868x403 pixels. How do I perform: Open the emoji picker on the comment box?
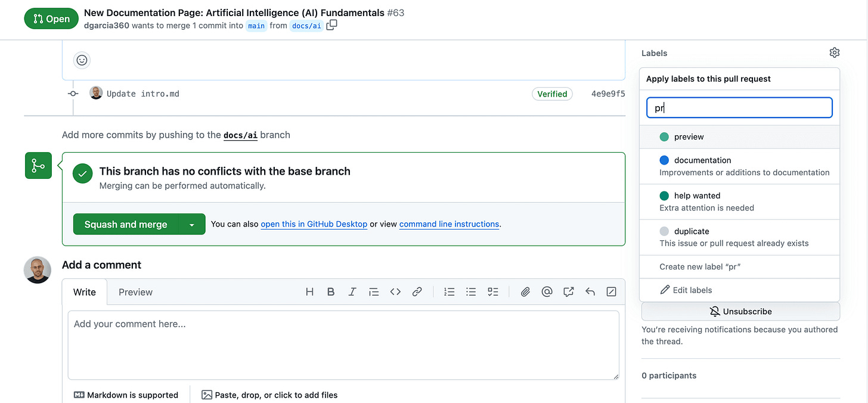[82, 60]
